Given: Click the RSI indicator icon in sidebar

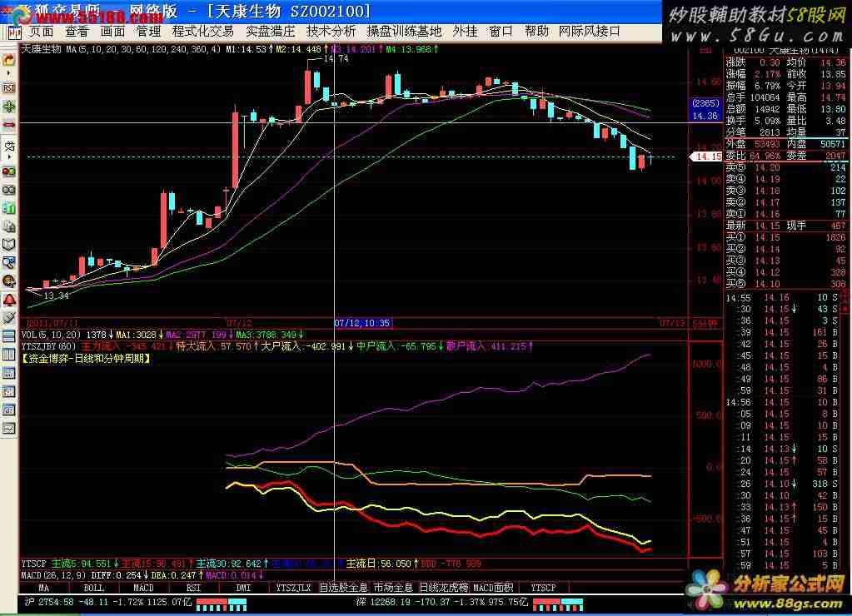Looking at the screenshot, I should 9,88.
